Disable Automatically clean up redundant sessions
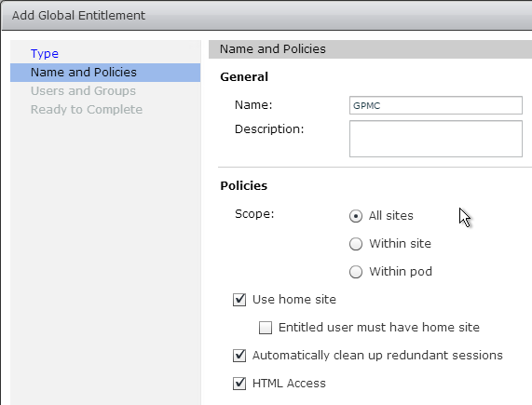Image resolution: width=532 pixels, height=405 pixels. point(239,356)
